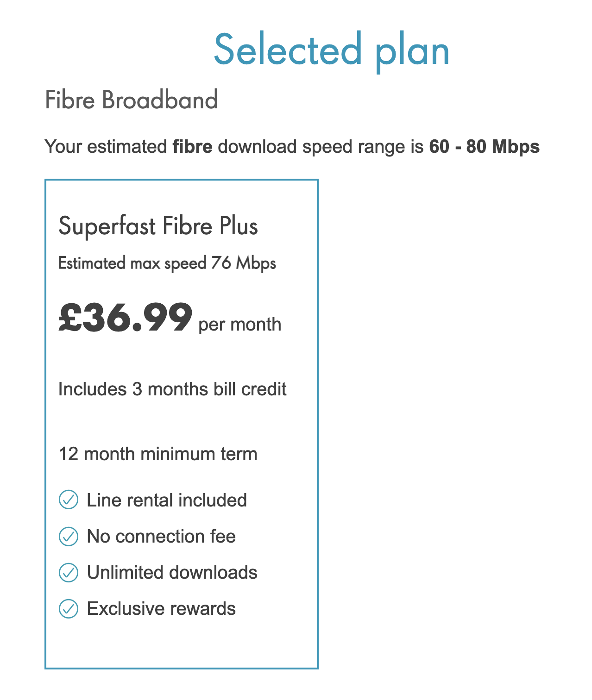Click the checkmark icon beside No connection fee

point(69,536)
